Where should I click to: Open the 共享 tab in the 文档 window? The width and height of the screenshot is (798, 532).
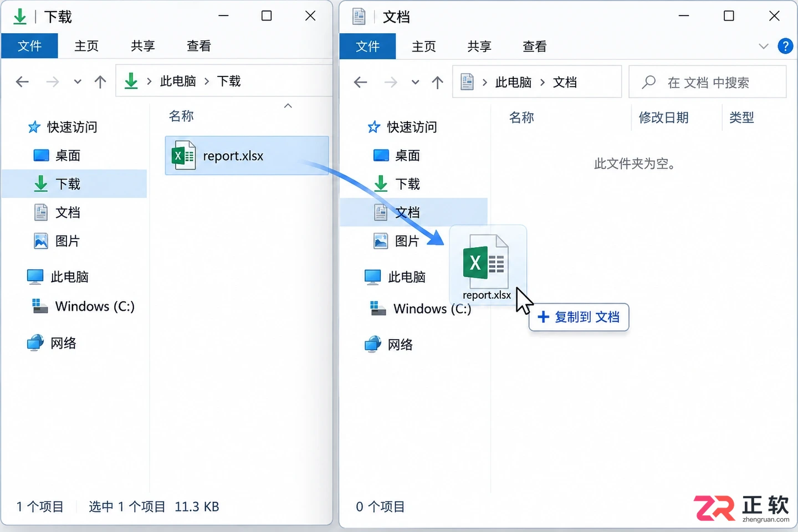coord(479,47)
